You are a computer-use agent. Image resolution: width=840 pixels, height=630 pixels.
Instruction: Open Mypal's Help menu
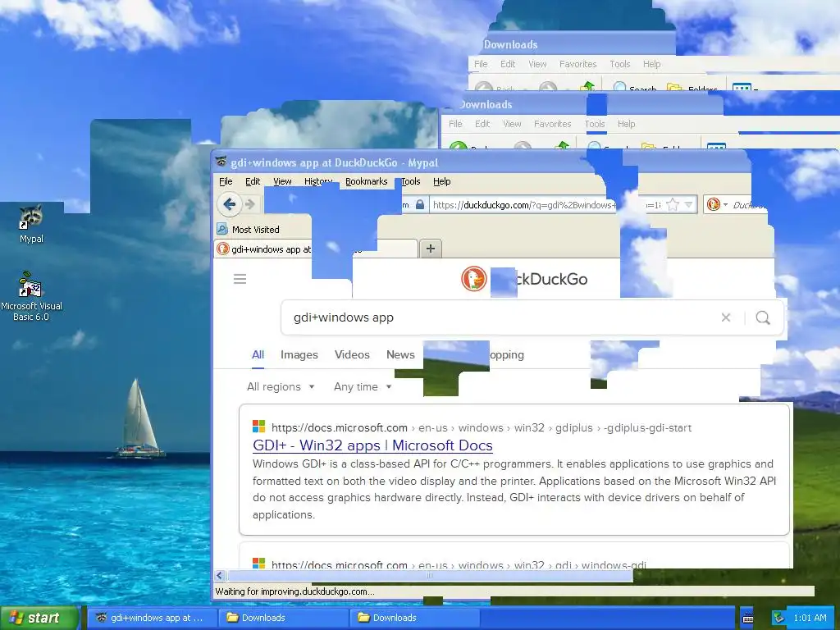click(442, 181)
